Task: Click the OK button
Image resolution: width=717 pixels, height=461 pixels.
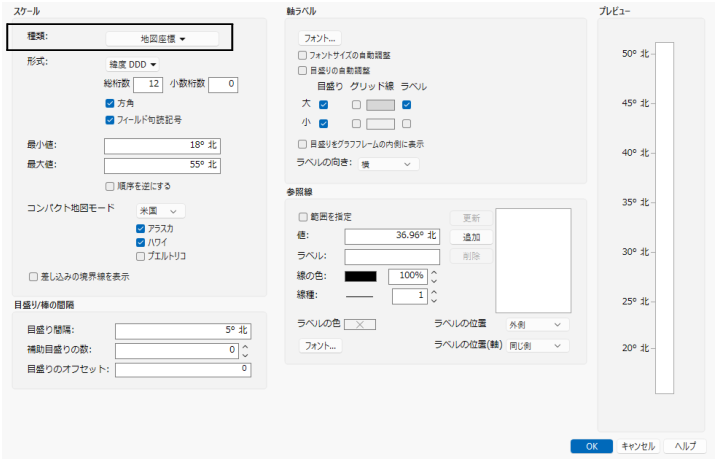Action: click(592, 446)
